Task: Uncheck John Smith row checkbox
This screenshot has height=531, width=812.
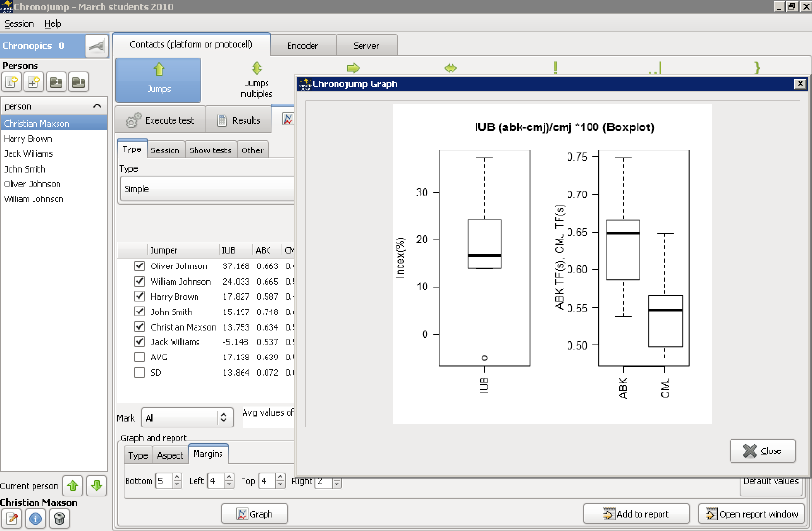Action: [x=139, y=312]
